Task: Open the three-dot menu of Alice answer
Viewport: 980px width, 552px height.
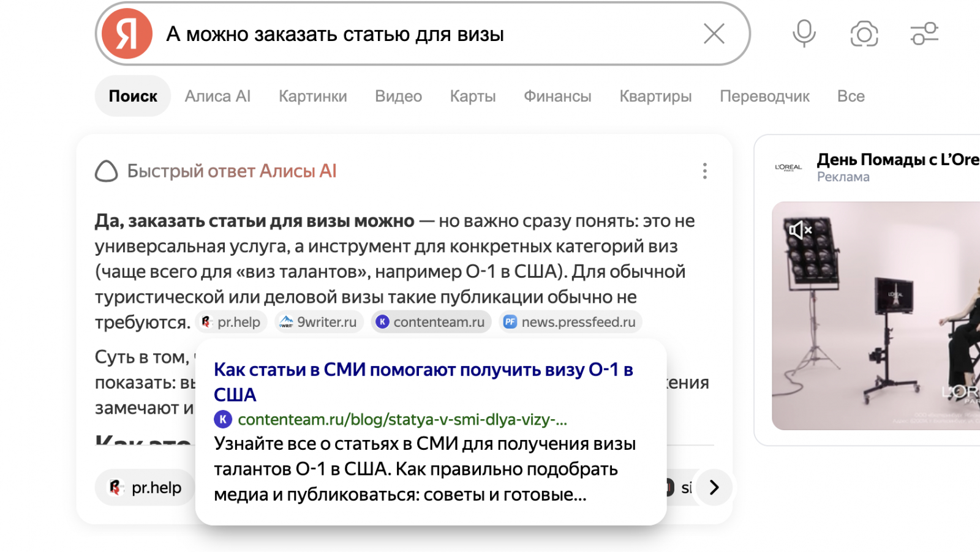Action: tap(704, 171)
